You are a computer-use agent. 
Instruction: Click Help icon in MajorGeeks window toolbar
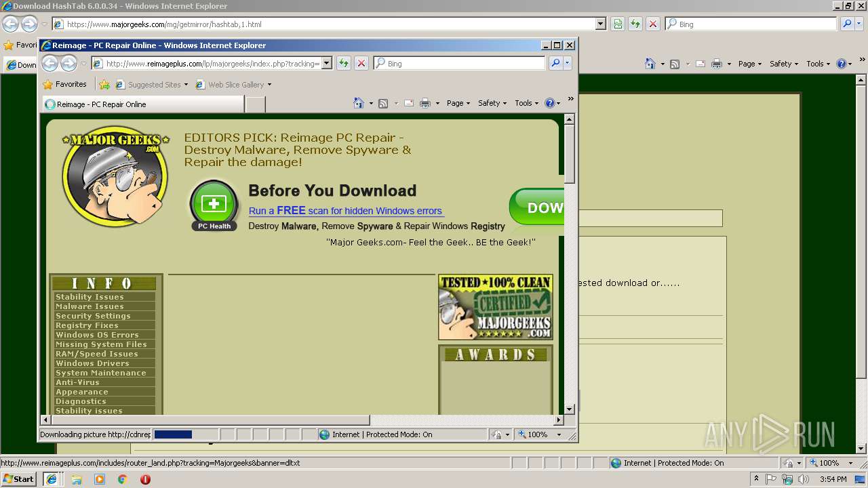click(x=842, y=64)
